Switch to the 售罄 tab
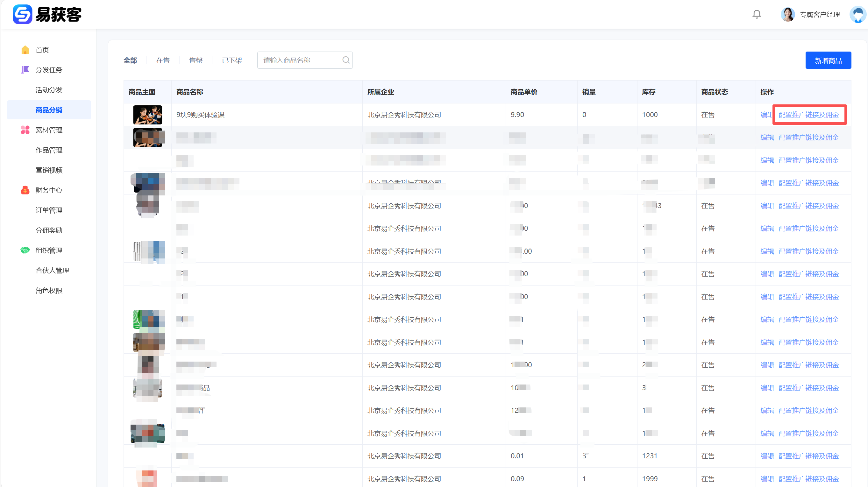This screenshot has height=487, width=868. [x=196, y=60]
